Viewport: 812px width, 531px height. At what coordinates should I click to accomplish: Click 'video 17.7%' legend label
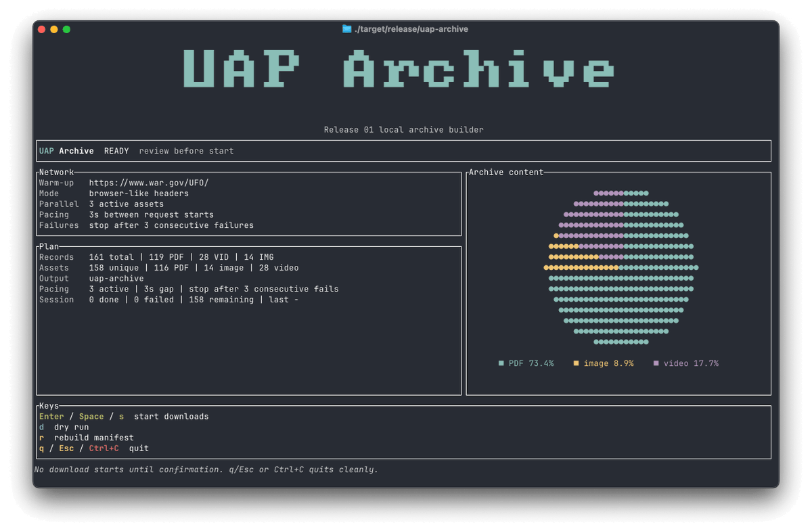(691, 363)
